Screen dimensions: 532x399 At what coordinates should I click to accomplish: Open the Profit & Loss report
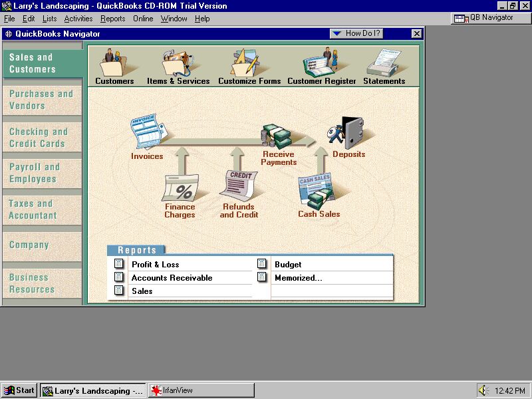(x=156, y=264)
